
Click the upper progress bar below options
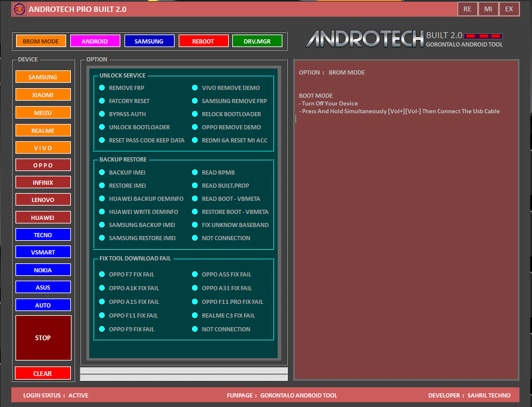pyautogui.click(x=184, y=370)
